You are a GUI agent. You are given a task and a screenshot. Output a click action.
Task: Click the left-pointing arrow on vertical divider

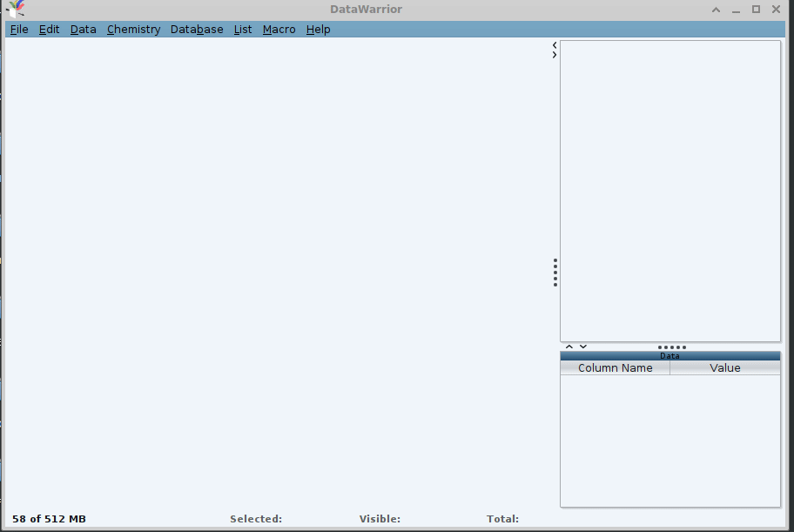[555, 44]
